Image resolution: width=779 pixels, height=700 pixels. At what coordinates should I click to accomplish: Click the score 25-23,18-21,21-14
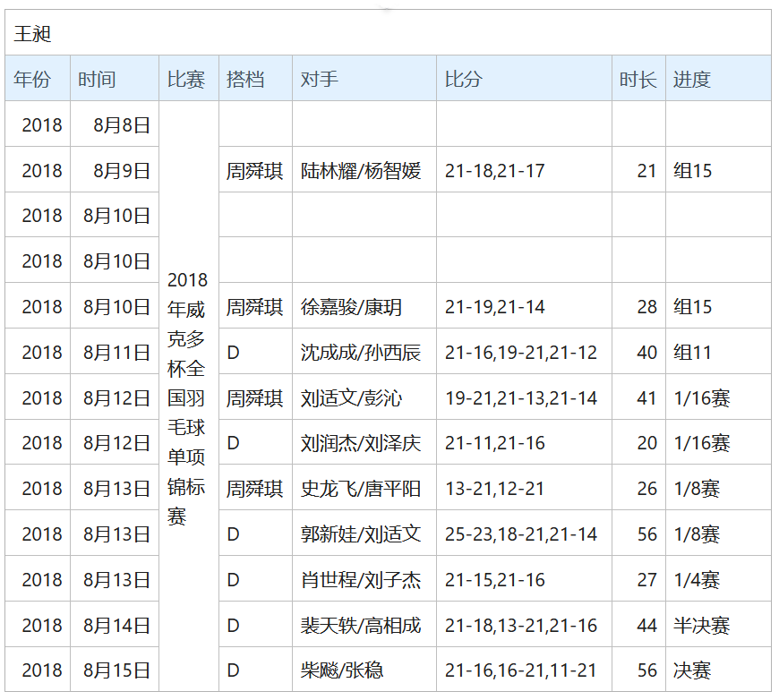[521, 534]
